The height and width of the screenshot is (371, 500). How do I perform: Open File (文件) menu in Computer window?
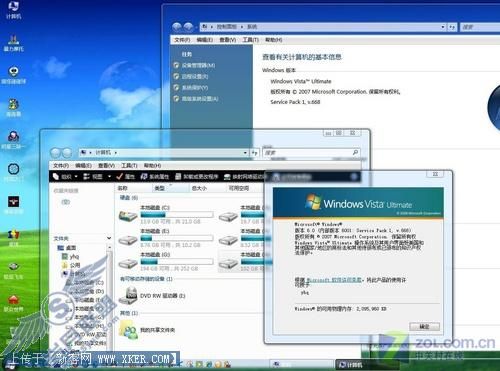[x=61, y=165]
